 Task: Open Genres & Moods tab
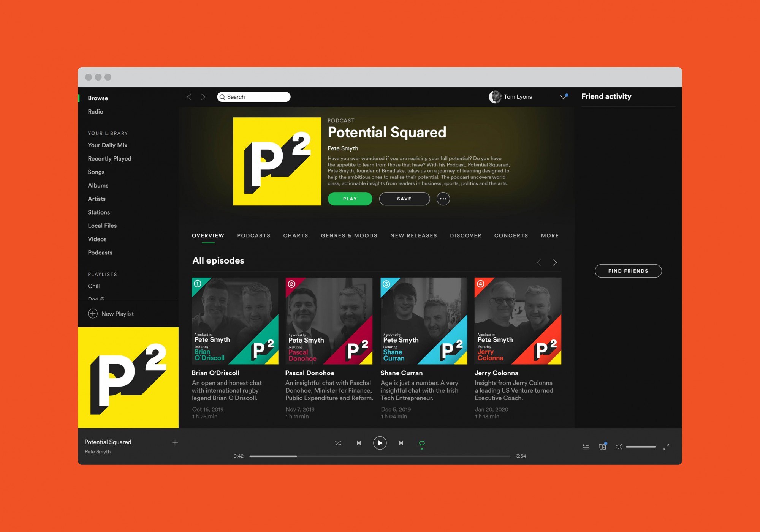pos(349,236)
